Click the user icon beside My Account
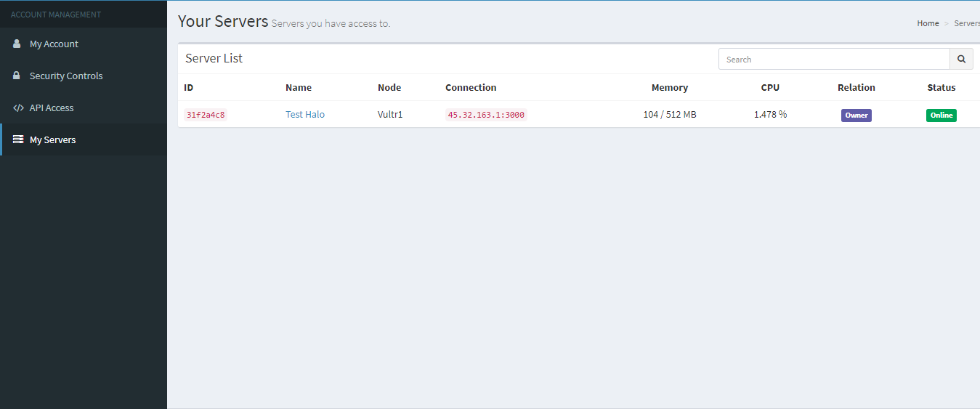Screen dimensions: 980x409 click(17, 44)
